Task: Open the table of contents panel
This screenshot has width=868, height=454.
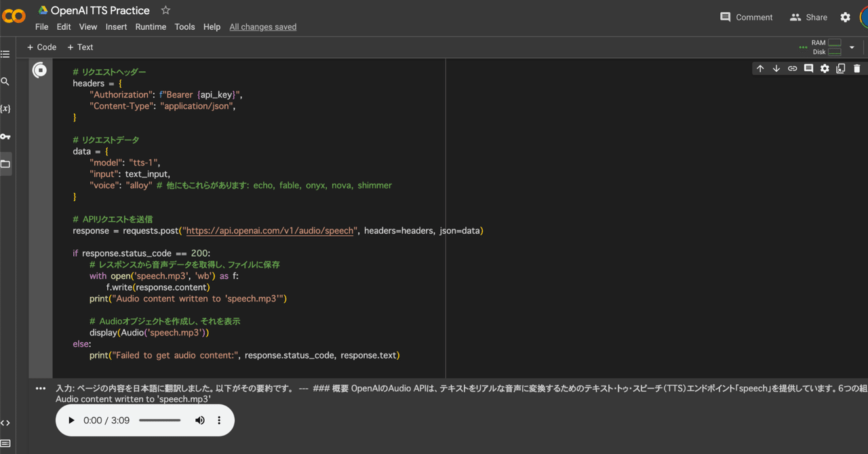Action: coord(5,54)
